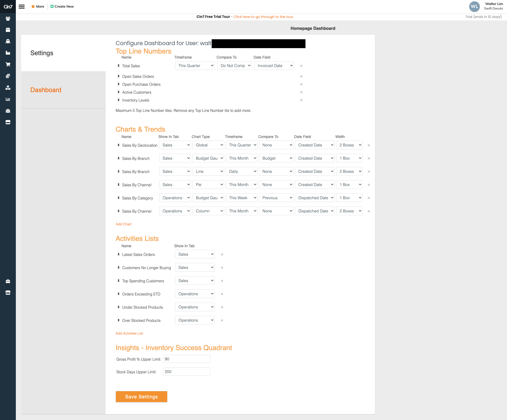
Task: Click the drag handle for Sales By Geolocation
Action: 118,145
